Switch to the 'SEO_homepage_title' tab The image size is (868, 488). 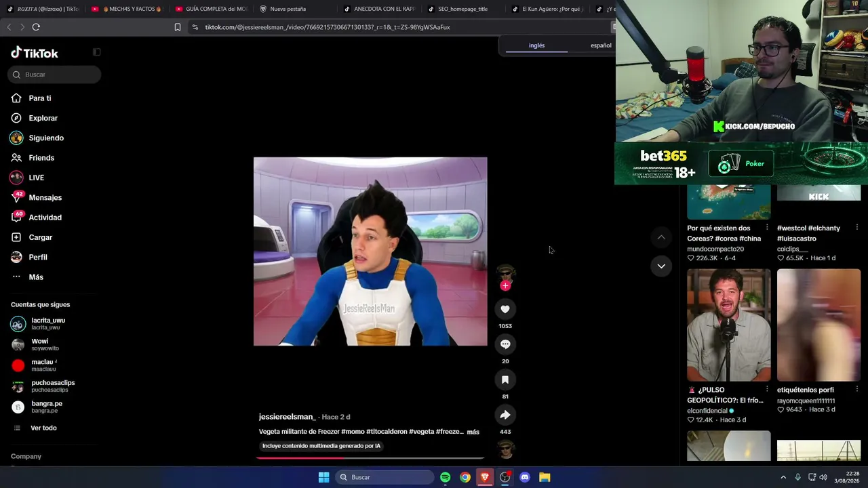coord(463,9)
